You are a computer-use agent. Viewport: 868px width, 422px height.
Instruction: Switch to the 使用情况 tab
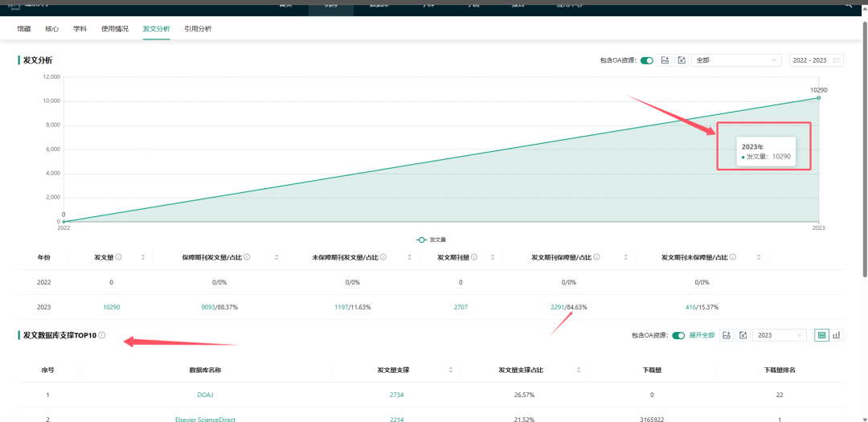(x=114, y=29)
